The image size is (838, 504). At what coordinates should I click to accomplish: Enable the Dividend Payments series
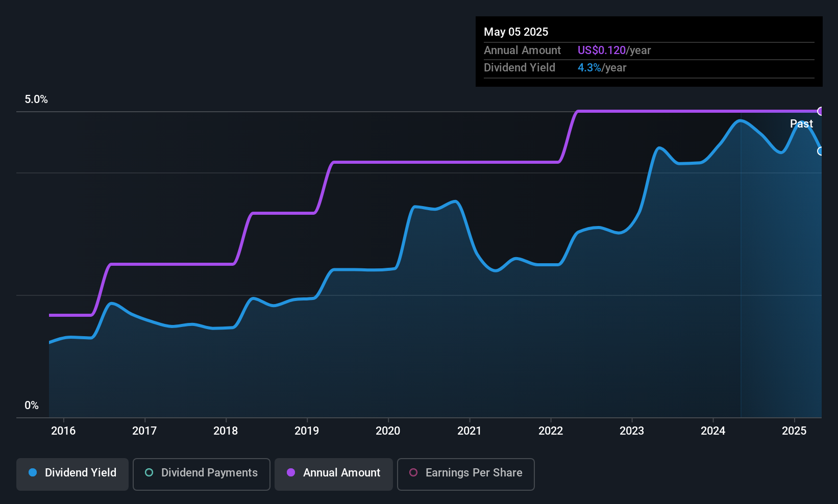201,474
